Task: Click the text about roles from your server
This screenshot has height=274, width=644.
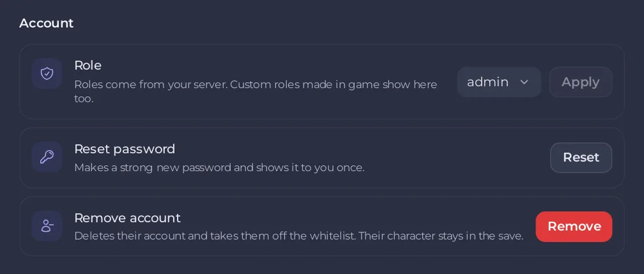Action: (x=151, y=84)
